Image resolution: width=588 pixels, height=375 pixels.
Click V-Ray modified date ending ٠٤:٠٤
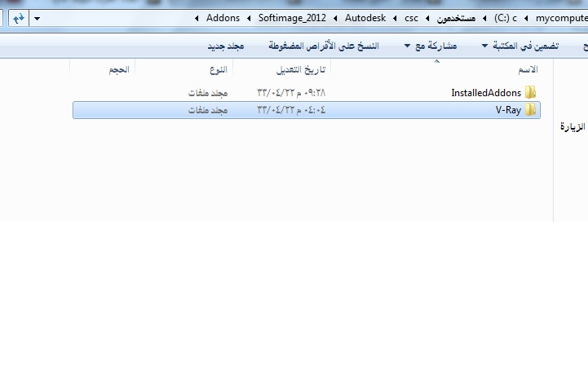(x=291, y=110)
